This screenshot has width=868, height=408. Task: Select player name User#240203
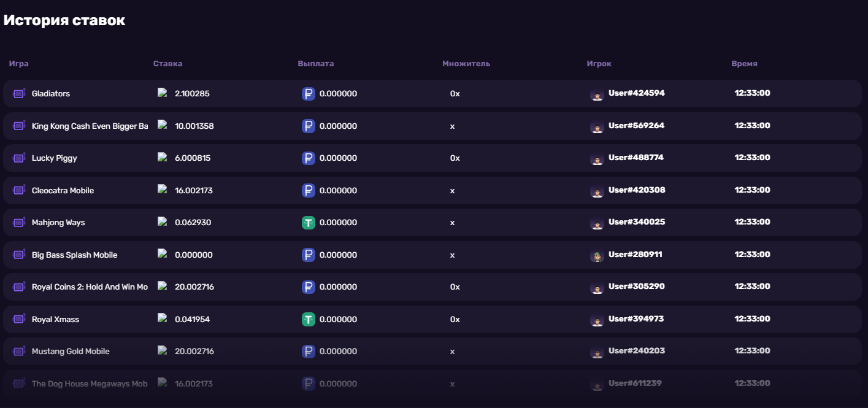pyautogui.click(x=637, y=351)
